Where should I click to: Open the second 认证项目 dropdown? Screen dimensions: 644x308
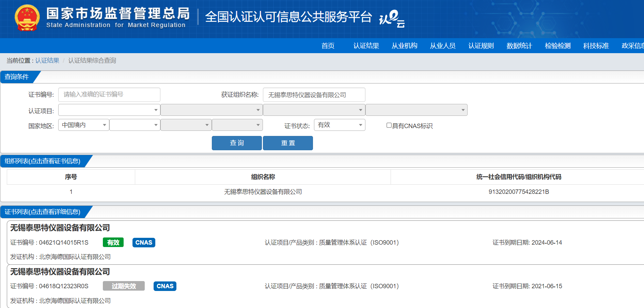[x=211, y=110]
